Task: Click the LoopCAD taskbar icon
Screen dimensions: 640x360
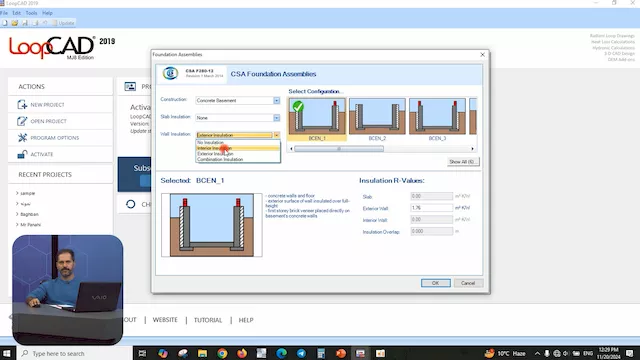Action: [x=360, y=353]
